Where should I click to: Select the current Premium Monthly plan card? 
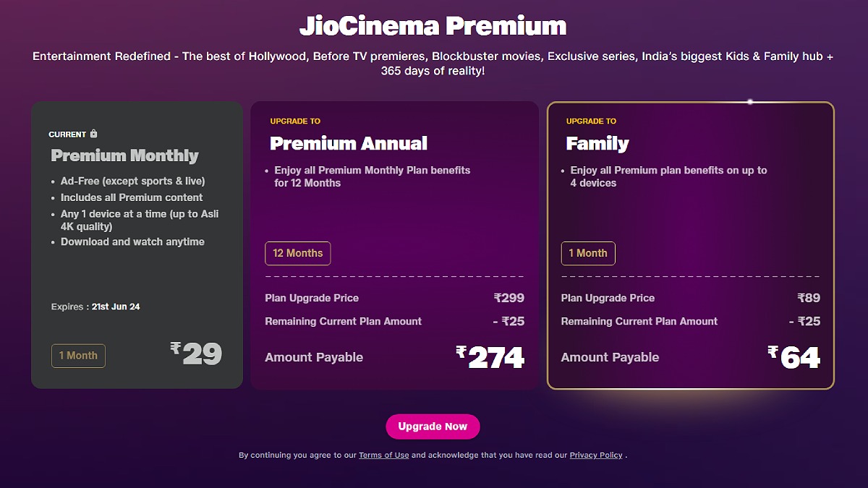(137, 245)
